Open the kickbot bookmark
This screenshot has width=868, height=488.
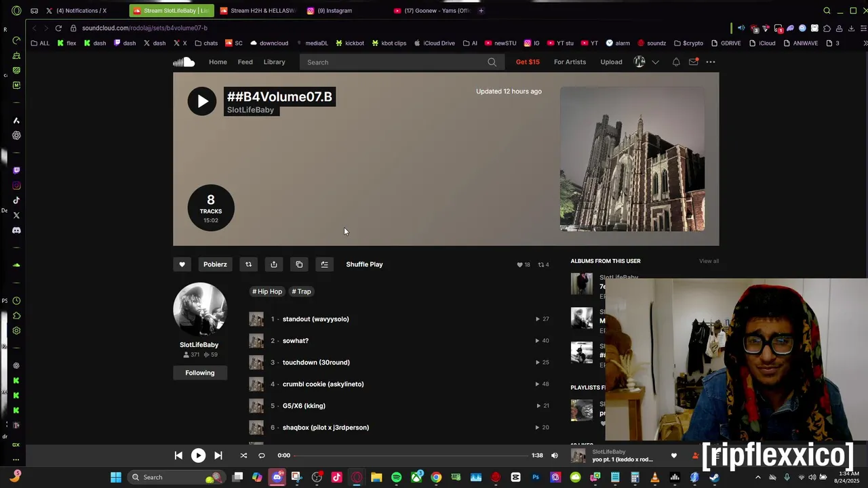coord(349,43)
